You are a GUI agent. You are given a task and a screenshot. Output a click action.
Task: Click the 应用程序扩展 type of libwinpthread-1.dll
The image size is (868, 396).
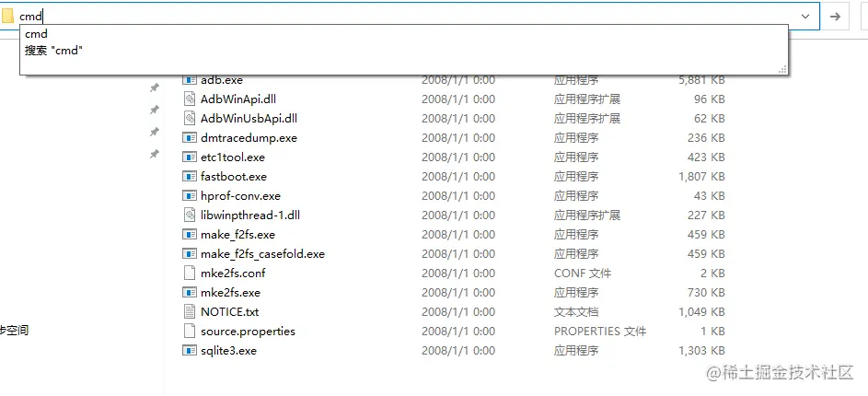pyautogui.click(x=586, y=215)
